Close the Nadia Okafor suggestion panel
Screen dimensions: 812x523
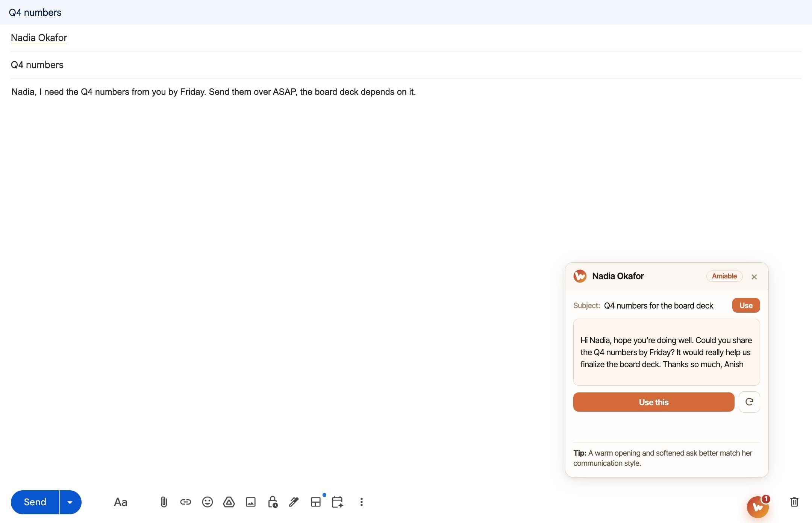pos(754,277)
